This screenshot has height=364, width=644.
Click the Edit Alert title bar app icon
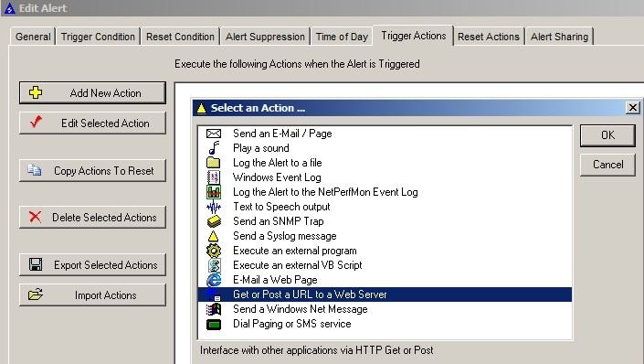pyautogui.click(x=9, y=8)
